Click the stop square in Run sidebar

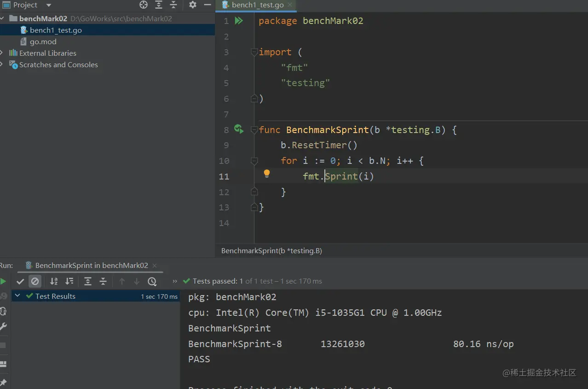(3, 345)
